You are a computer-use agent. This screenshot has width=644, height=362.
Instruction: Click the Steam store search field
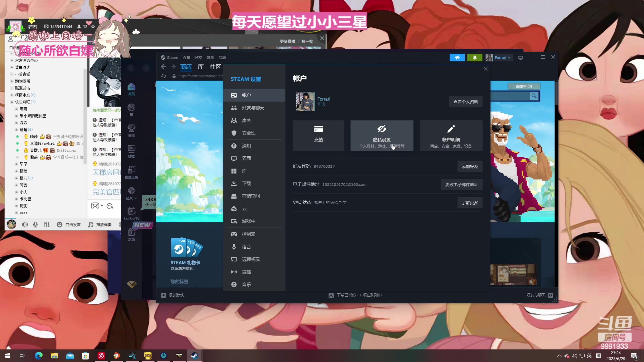510,96
